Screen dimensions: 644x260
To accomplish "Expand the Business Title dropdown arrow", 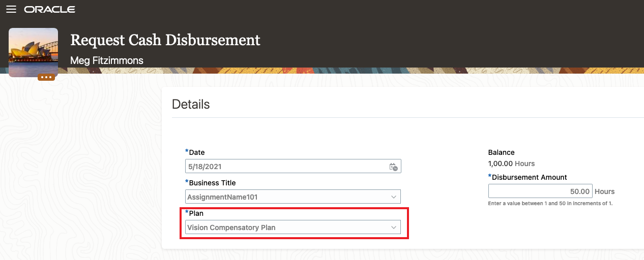I will (393, 197).
